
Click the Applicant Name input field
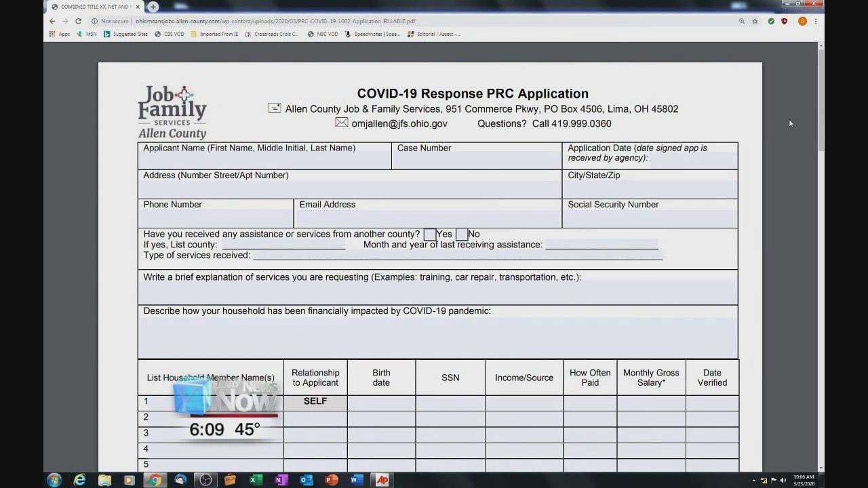coord(264,161)
